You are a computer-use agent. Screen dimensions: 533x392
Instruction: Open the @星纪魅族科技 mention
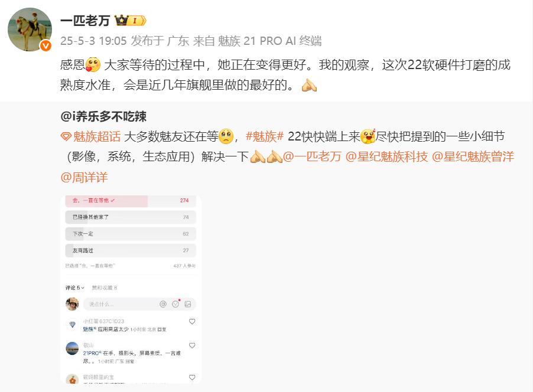click(x=386, y=156)
